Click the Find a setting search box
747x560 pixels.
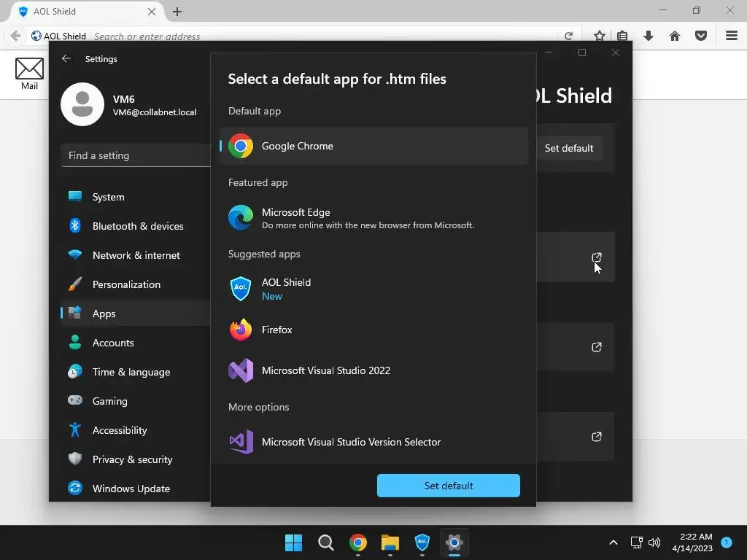[136, 155]
